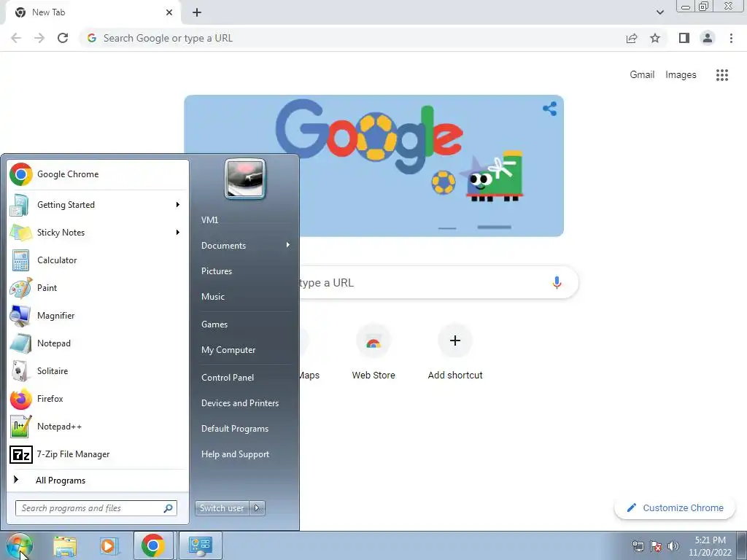Open Help and Support

(x=235, y=454)
